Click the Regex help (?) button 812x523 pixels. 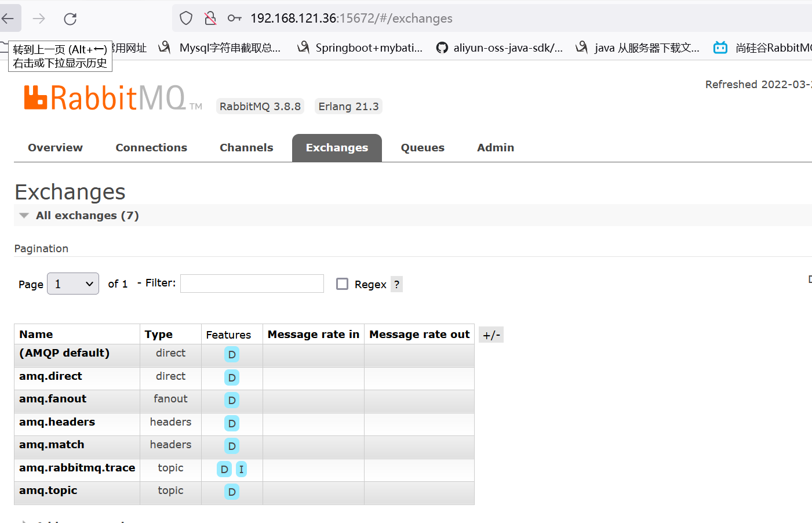396,284
